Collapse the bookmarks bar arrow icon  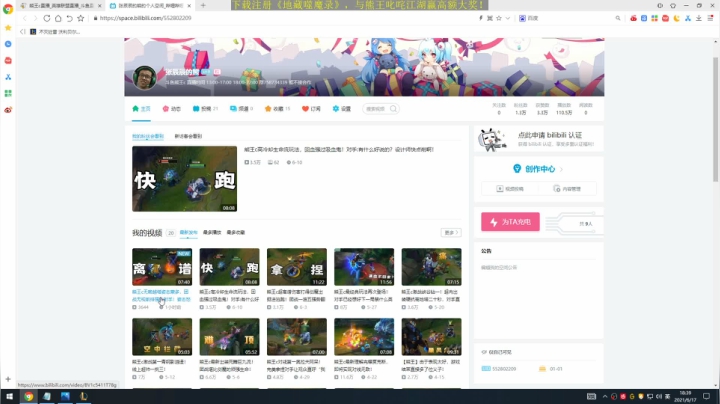22,32
